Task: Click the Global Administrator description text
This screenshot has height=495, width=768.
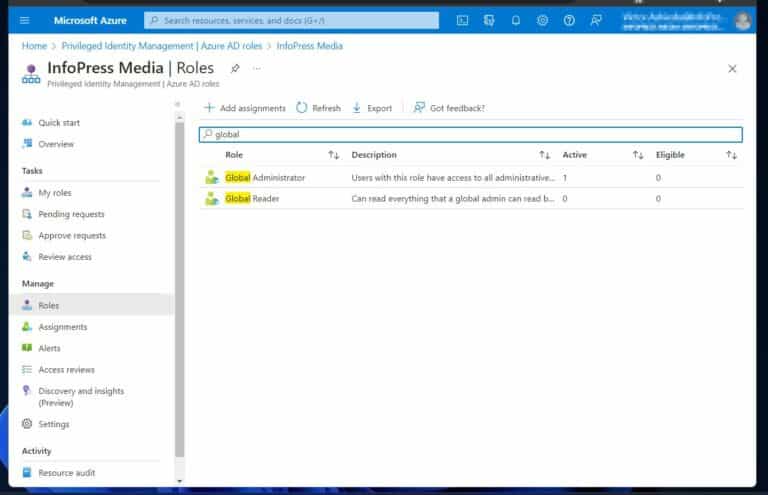Action: pyautogui.click(x=453, y=177)
